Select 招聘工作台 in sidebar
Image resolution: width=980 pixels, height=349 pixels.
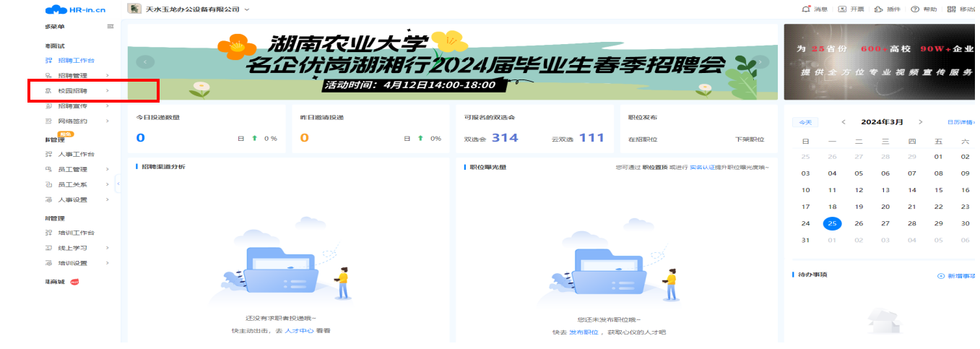tap(76, 60)
